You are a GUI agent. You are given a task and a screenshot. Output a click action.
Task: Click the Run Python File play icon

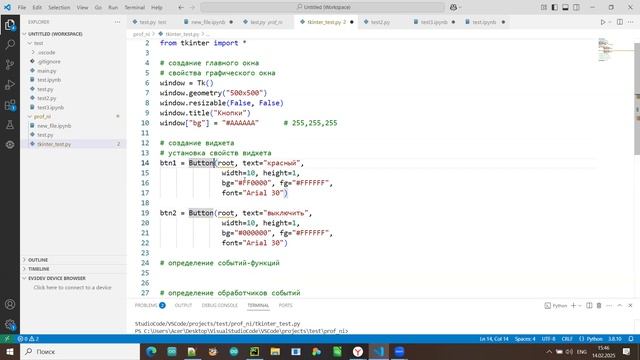point(603,22)
